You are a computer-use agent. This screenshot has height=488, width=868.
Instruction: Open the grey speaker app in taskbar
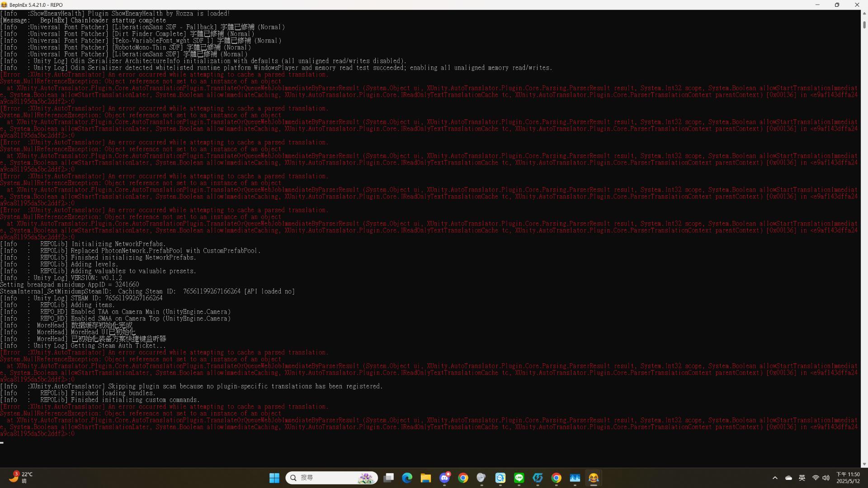click(x=481, y=478)
